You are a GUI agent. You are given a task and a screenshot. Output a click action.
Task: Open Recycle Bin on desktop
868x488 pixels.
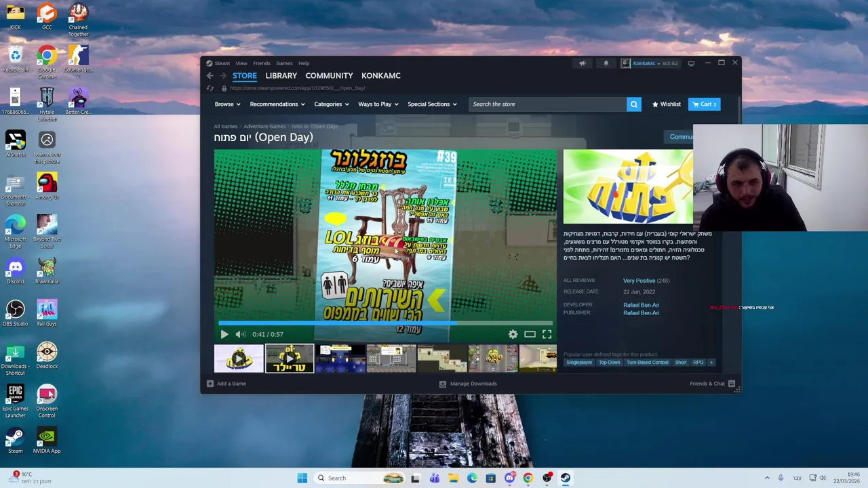point(15,59)
